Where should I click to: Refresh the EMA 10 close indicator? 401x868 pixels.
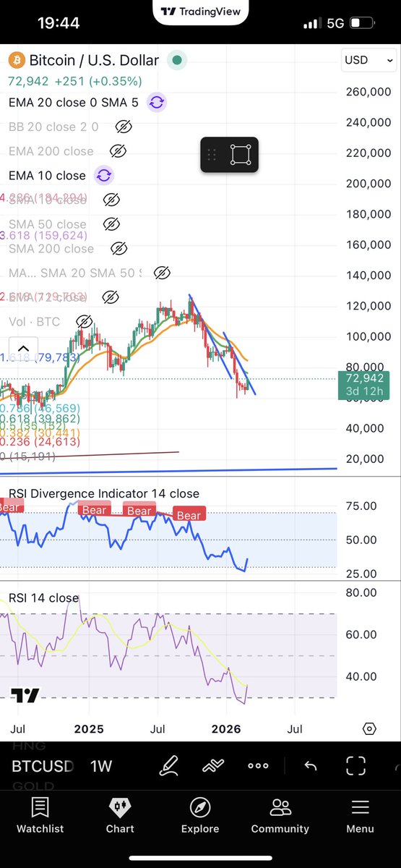tap(103, 175)
